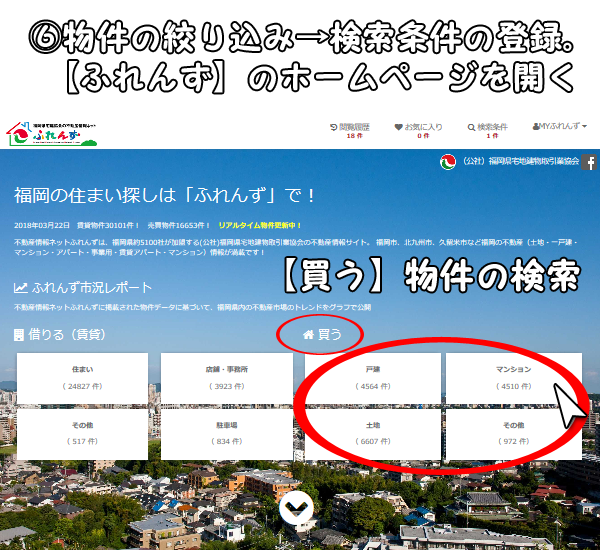600x550 pixels.
Task: Open 検索条件 saved searches
Action: pyautogui.click(x=488, y=131)
